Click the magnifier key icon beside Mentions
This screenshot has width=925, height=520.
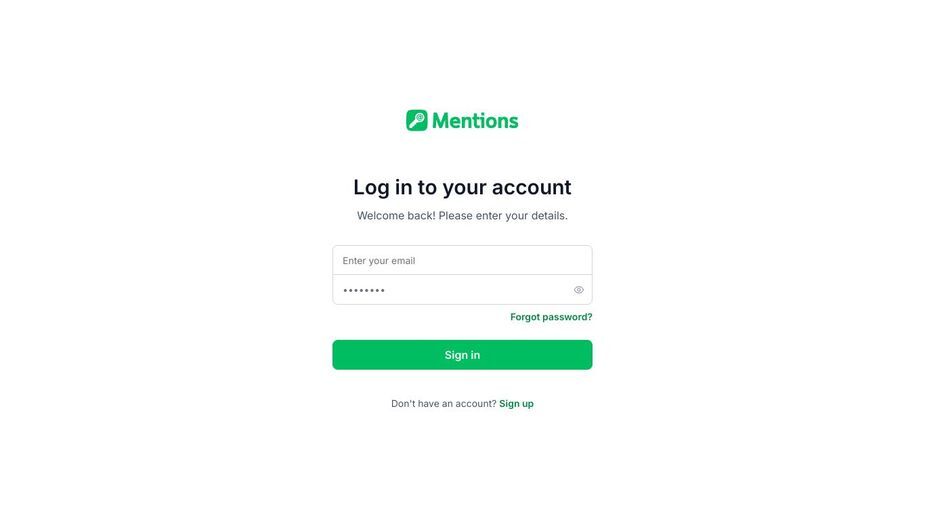pos(416,120)
